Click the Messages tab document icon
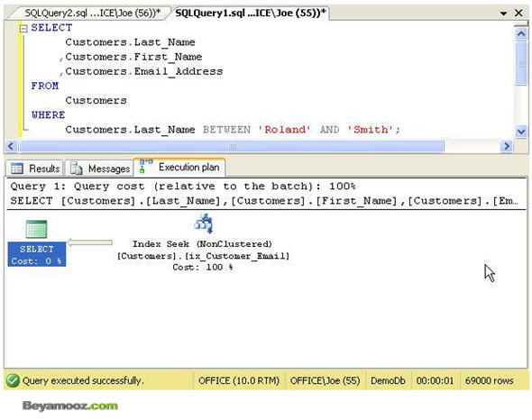Image resolution: width=532 pixels, height=420 pixels. click(76, 169)
